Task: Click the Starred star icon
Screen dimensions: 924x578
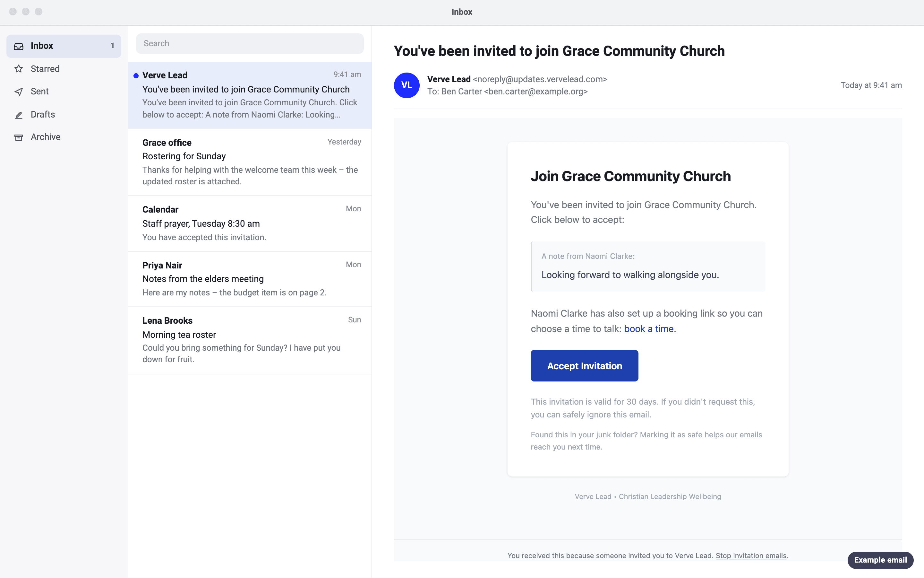Action: 18,69
